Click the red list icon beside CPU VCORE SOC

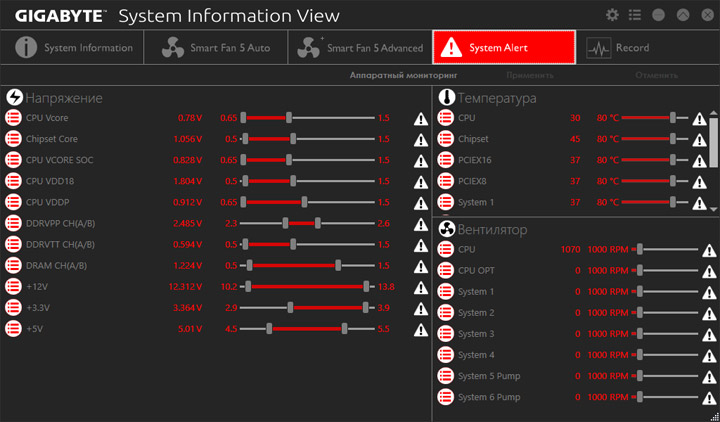click(13, 160)
